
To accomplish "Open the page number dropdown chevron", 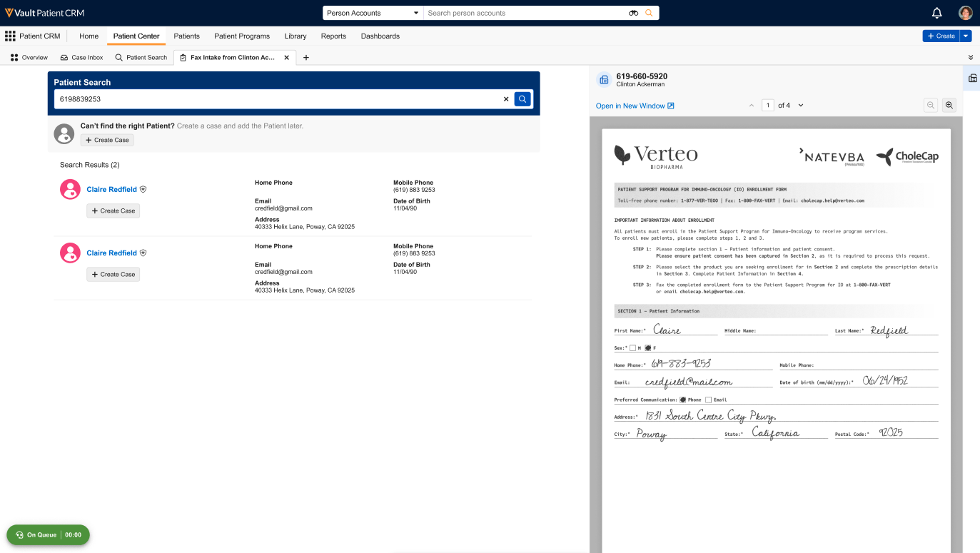I will click(801, 106).
